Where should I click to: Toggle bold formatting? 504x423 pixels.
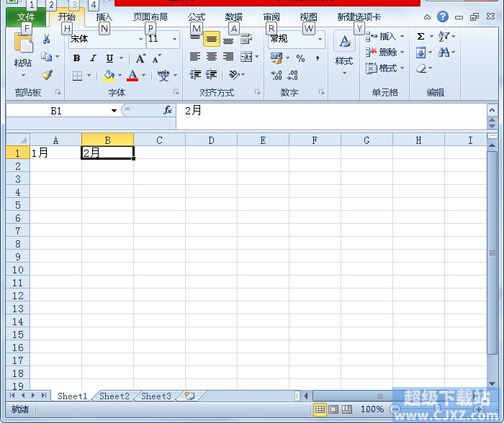[76, 58]
